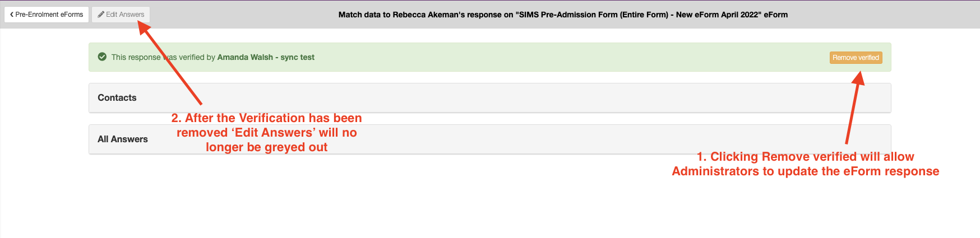
Task: Click the green verified checkmark icon
Action: pos(102,57)
